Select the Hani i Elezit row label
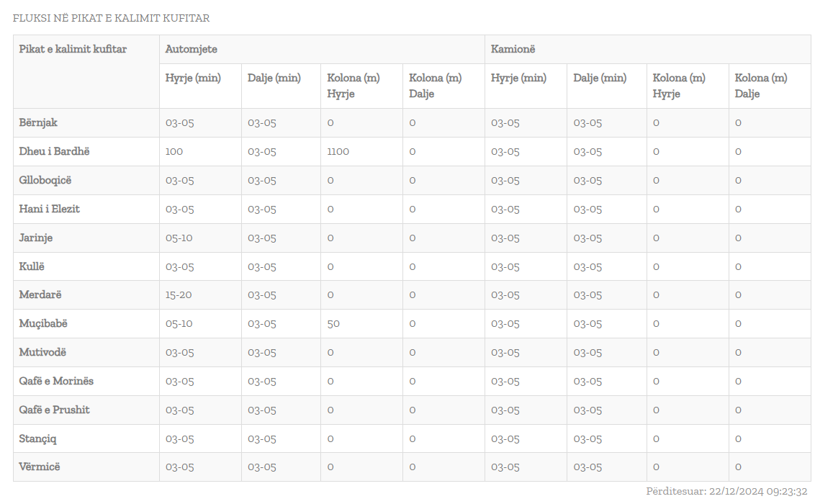 click(49, 209)
